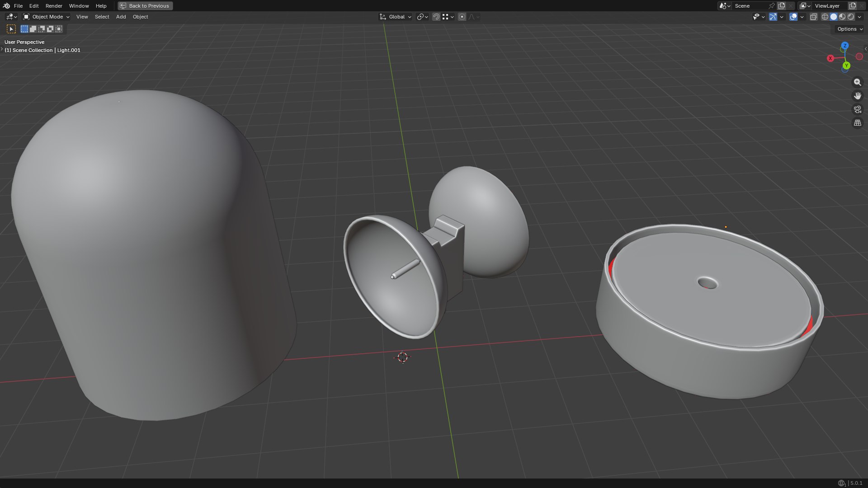Switch to Solid viewport shading
The width and height of the screenshot is (868, 488).
click(x=834, y=17)
